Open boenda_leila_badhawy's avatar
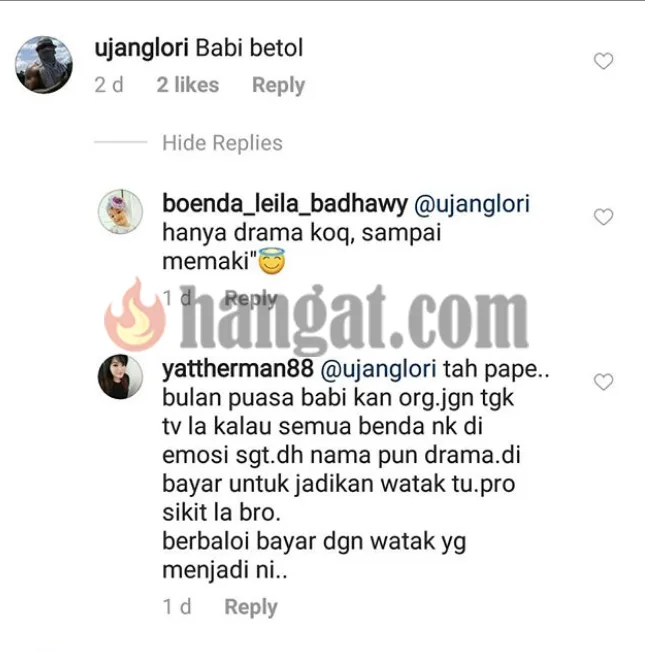Screen dimensions: 645x651 click(x=120, y=211)
